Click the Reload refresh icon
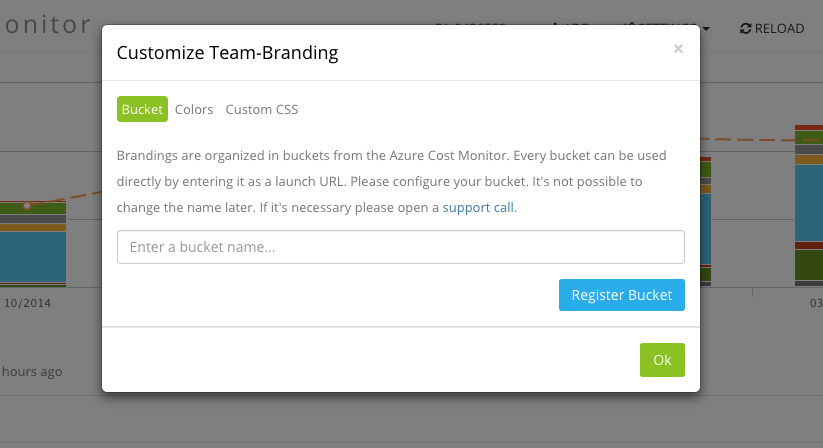Viewport: 823px width, 448px height. pyautogui.click(x=745, y=29)
